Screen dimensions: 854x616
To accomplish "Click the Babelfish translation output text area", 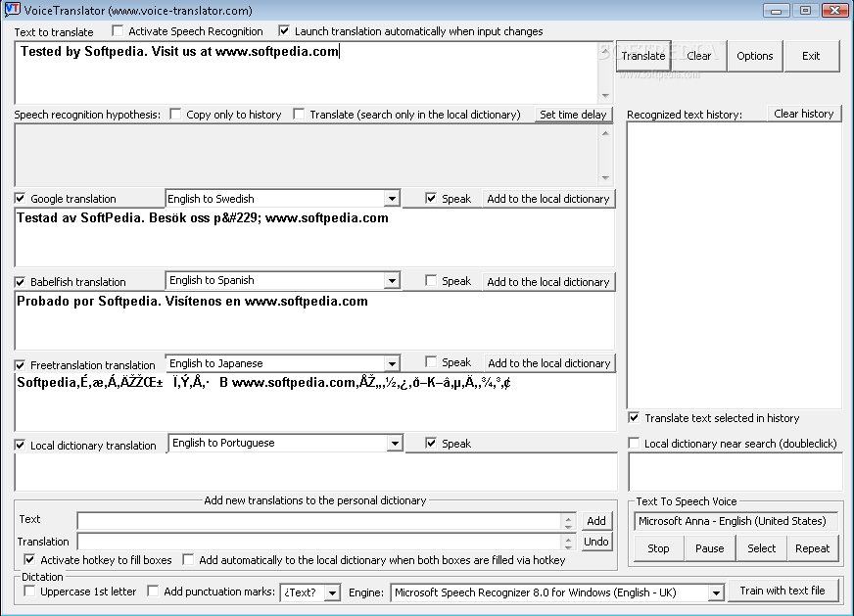I will 314,321.
